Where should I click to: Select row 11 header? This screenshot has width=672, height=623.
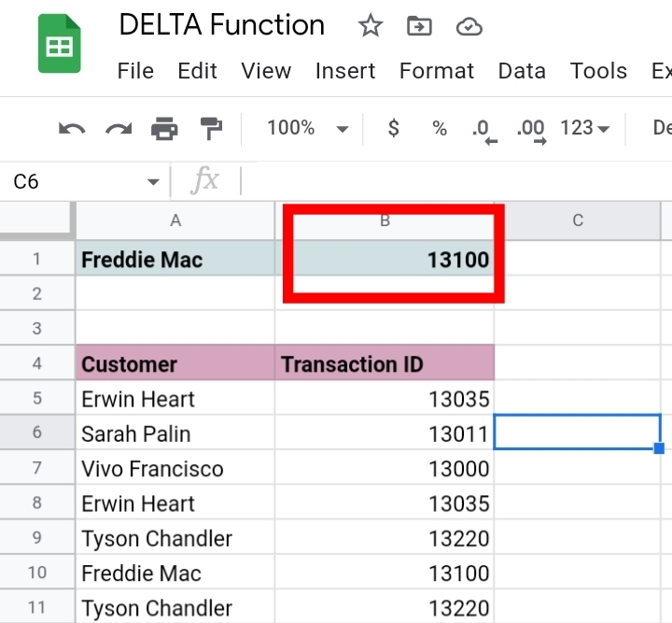[x=36, y=607]
